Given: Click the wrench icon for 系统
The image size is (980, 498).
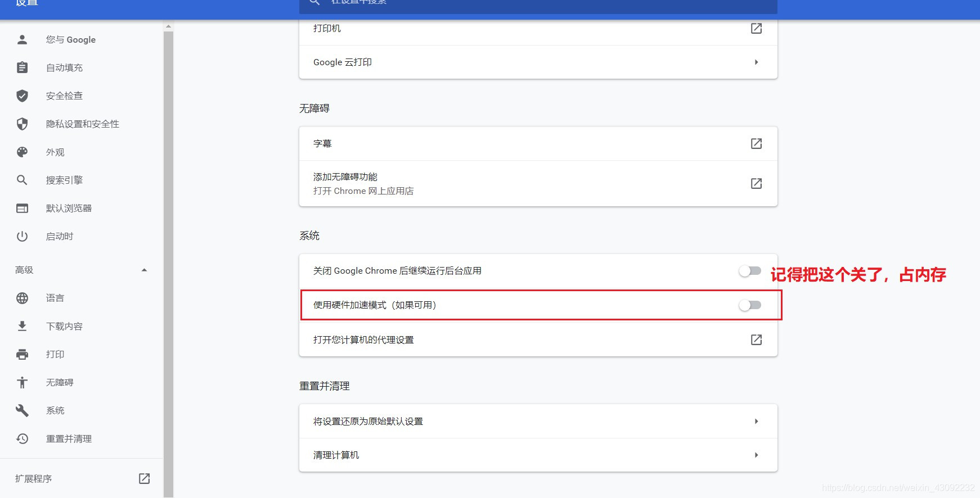Looking at the screenshot, I should [x=22, y=410].
